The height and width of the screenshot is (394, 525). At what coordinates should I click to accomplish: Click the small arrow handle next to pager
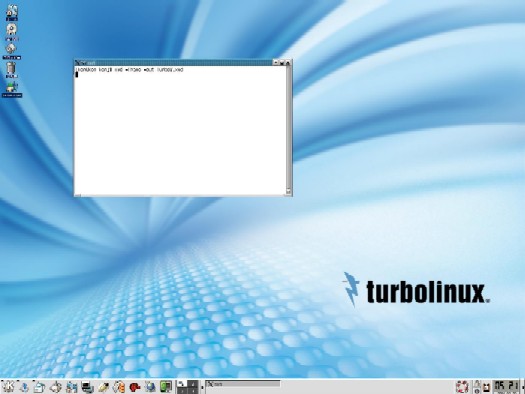202,387
